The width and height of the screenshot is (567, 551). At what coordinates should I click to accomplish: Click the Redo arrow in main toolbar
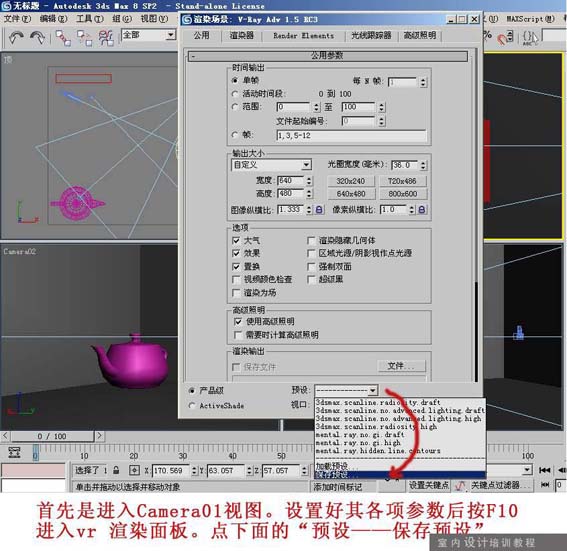[x=37, y=38]
